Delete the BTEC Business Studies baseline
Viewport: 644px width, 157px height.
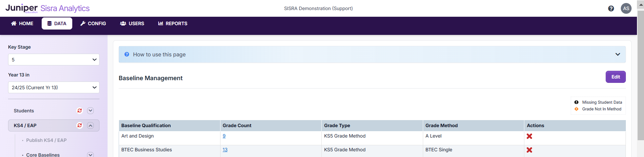pos(529,150)
